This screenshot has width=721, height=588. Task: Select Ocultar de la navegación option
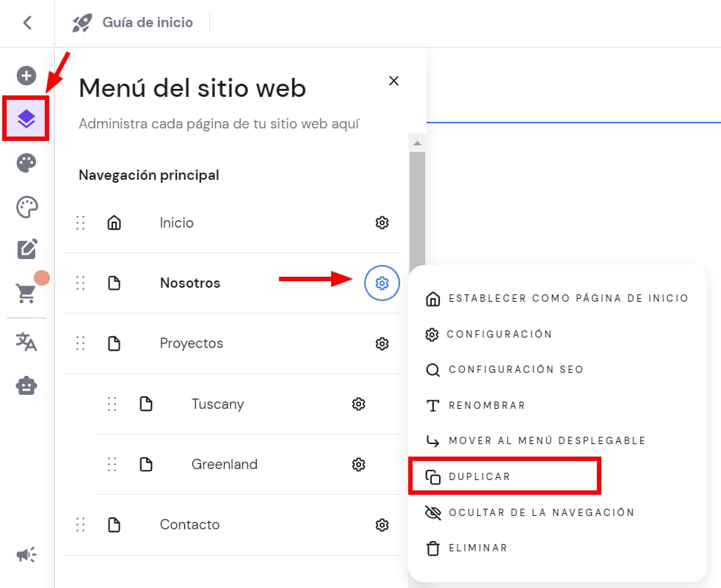pyautogui.click(x=541, y=512)
